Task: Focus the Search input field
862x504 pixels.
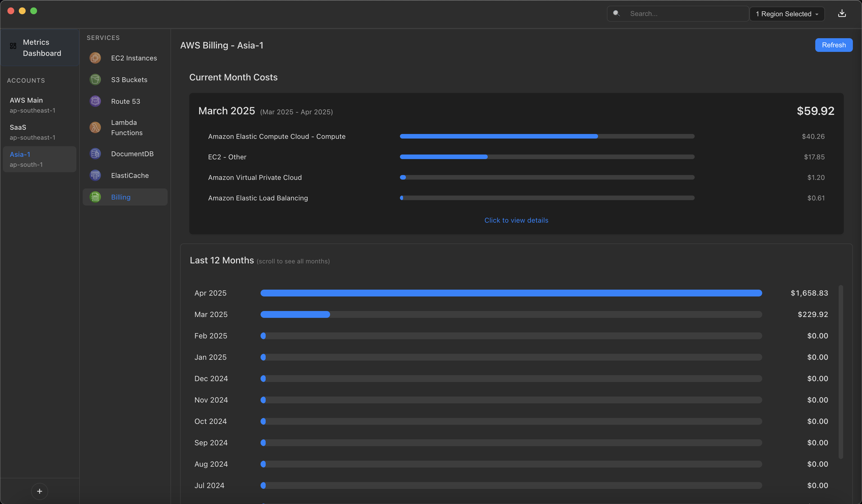Action: click(678, 14)
